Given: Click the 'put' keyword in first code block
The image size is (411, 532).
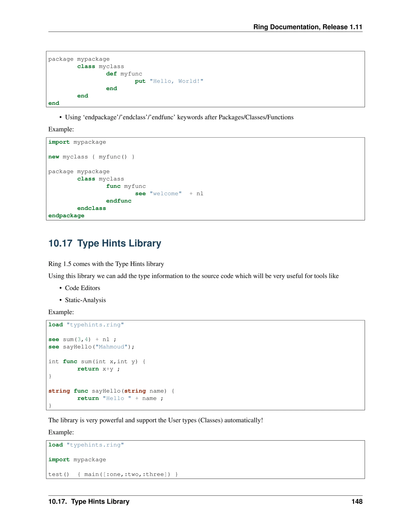Looking at the screenshot, I should (140, 81).
